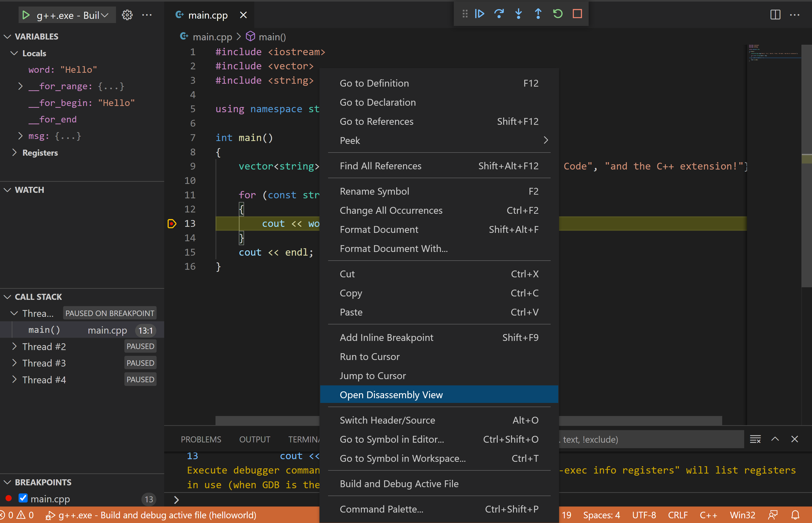The width and height of the screenshot is (812, 523).
Task: Toggle the breakpoint glyph on line 13
Action: point(172,223)
